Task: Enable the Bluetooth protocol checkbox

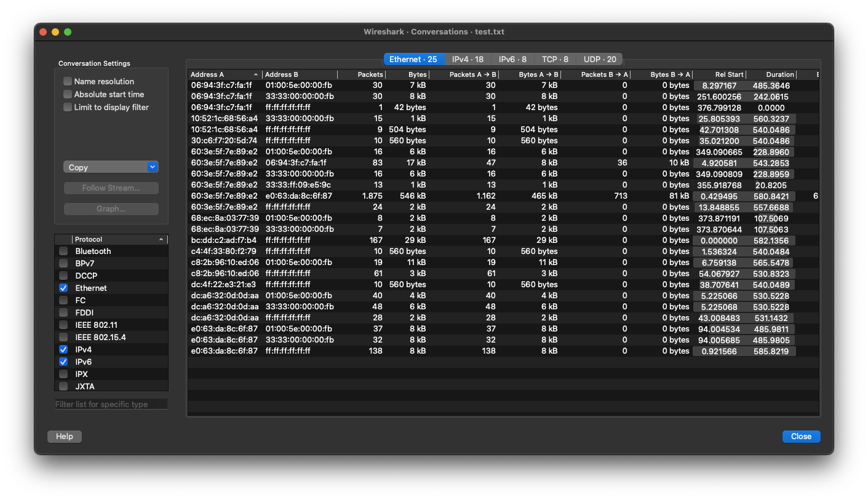Action: point(63,251)
